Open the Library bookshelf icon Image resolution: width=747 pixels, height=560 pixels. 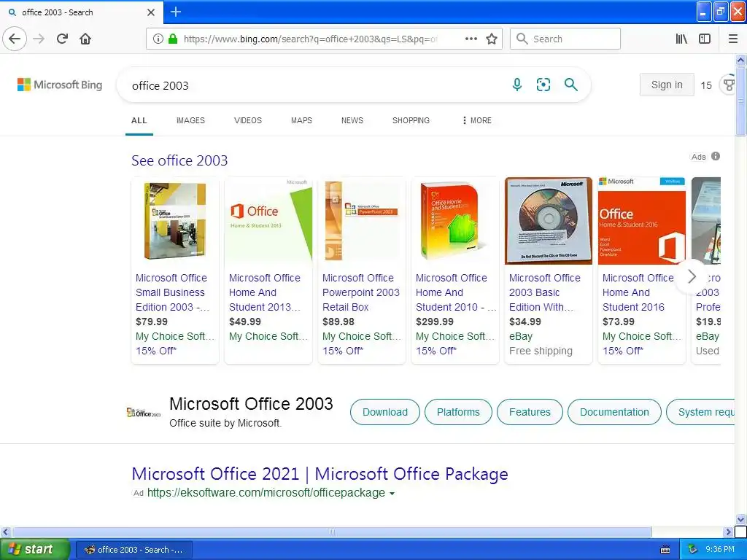[681, 39]
